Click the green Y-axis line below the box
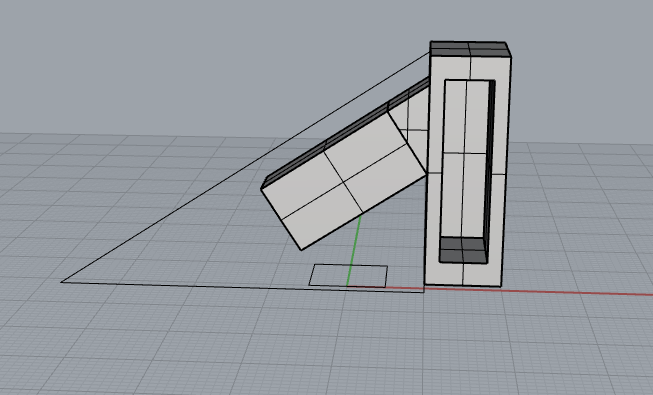The width and height of the screenshot is (653, 395). pos(354,250)
